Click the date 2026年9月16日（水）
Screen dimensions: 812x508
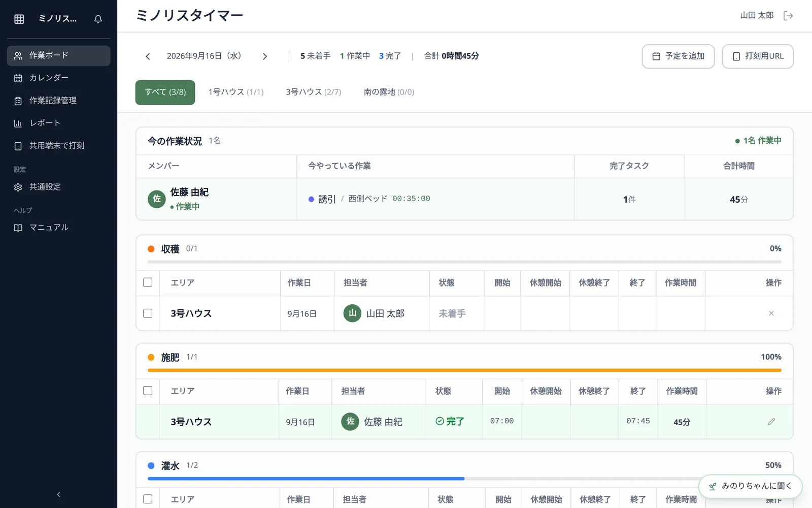[x=204, y=56]
